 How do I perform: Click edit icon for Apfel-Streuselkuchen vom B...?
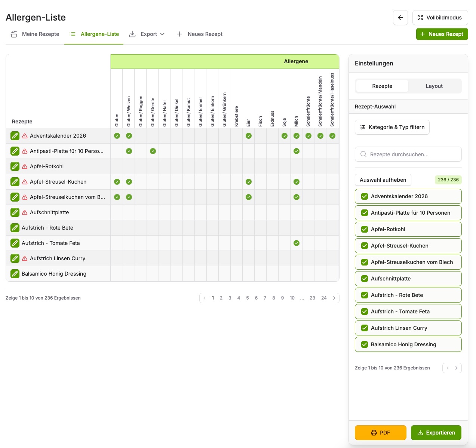tap(15, 197)
